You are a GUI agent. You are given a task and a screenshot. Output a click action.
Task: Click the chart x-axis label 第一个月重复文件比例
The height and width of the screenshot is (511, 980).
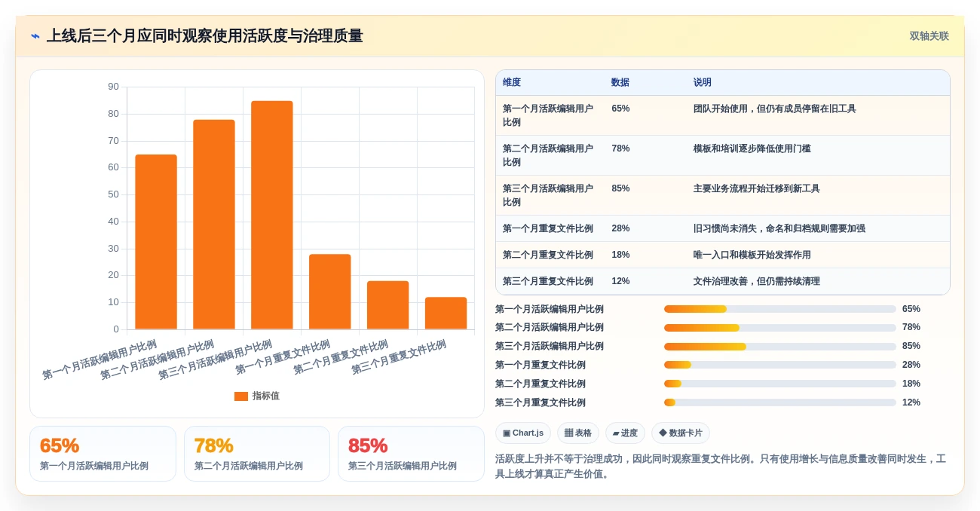(283, 357)
